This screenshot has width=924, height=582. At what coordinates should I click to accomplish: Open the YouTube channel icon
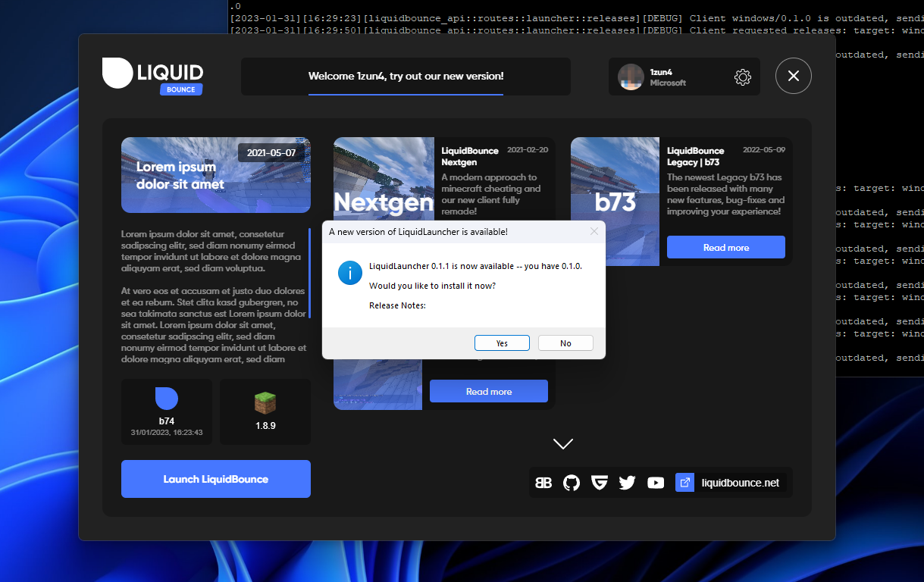coord(655,482)
